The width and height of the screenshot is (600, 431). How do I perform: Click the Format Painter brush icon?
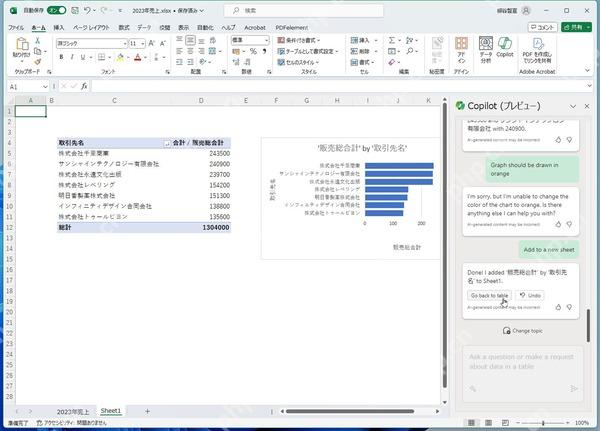click(x=38, y=62)
